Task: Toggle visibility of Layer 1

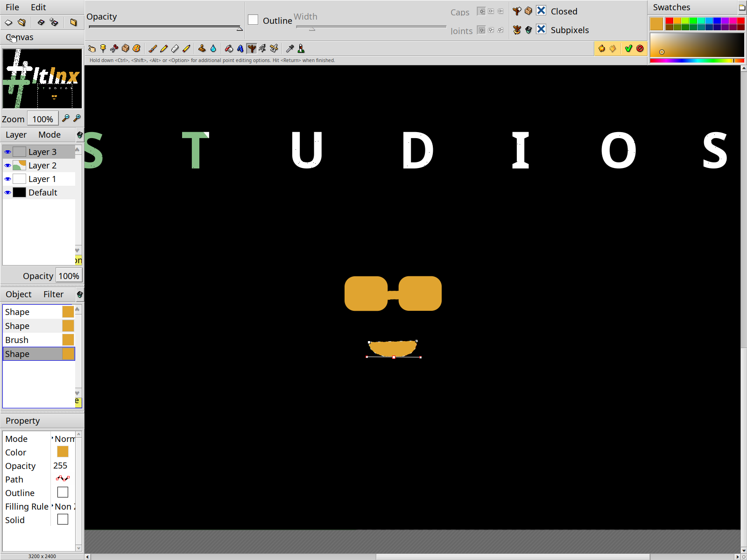Action: pyautogui.click(x=8, y=179)
